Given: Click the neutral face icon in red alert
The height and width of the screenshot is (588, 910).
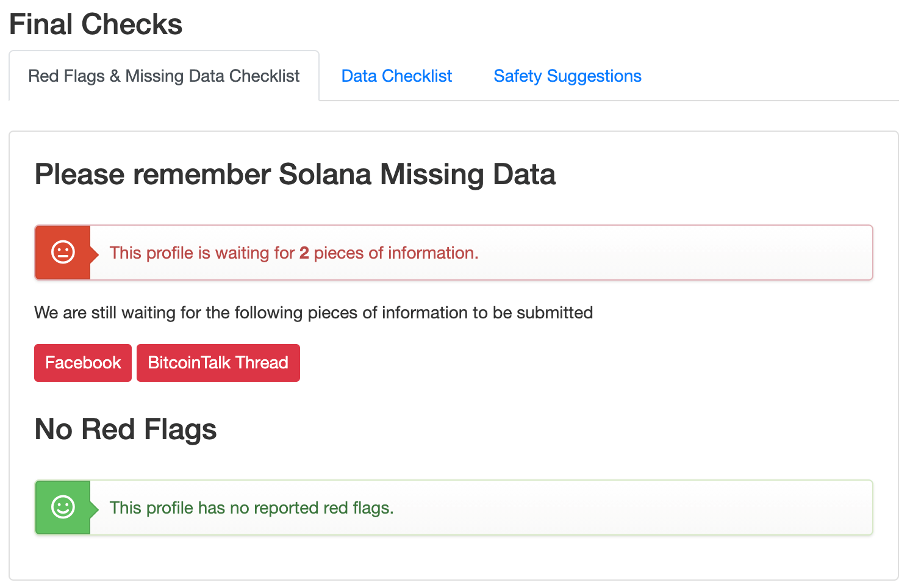Looking at the screenshot, I should [63, 252].
